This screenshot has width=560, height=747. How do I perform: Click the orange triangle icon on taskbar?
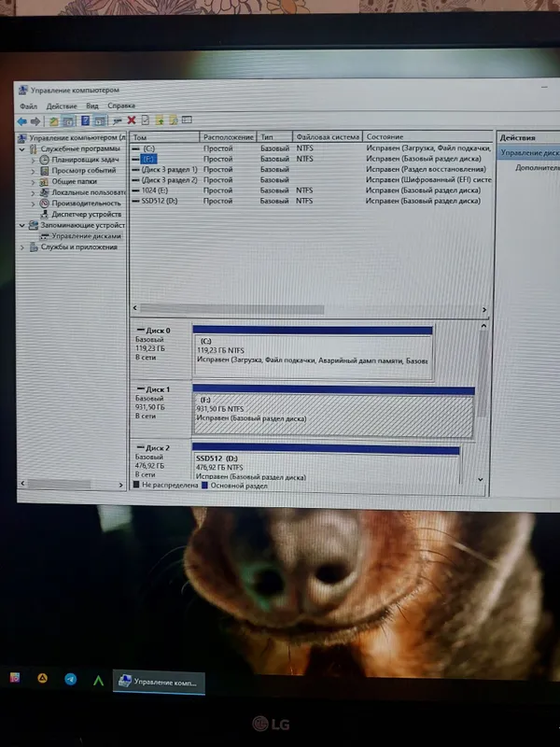[42, 678]
